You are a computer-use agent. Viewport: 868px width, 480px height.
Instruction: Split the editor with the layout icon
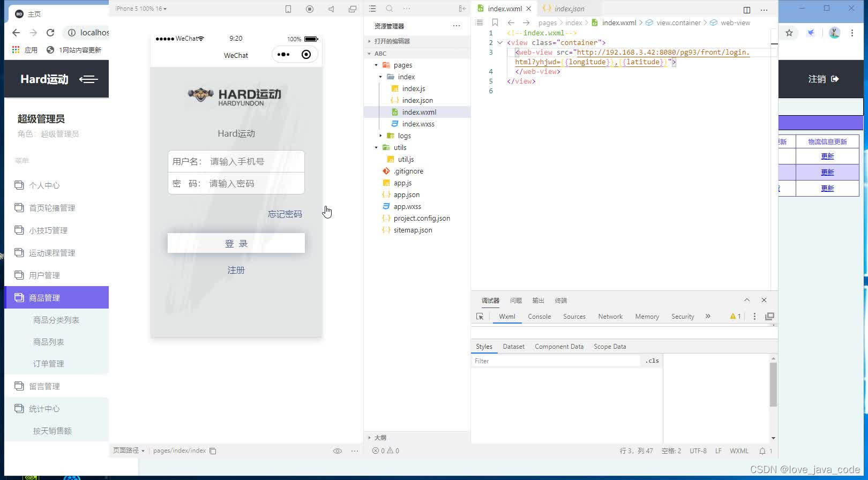(x=747, y=10)
